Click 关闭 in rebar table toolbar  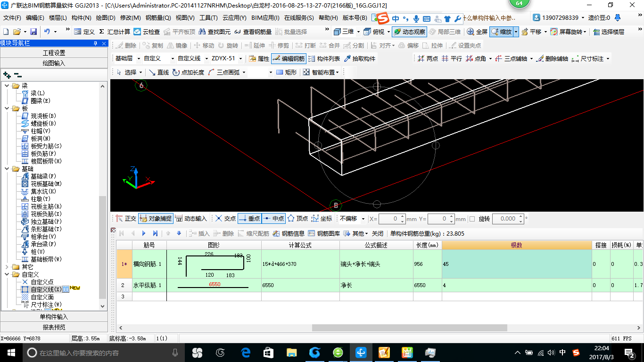(378, 233)
